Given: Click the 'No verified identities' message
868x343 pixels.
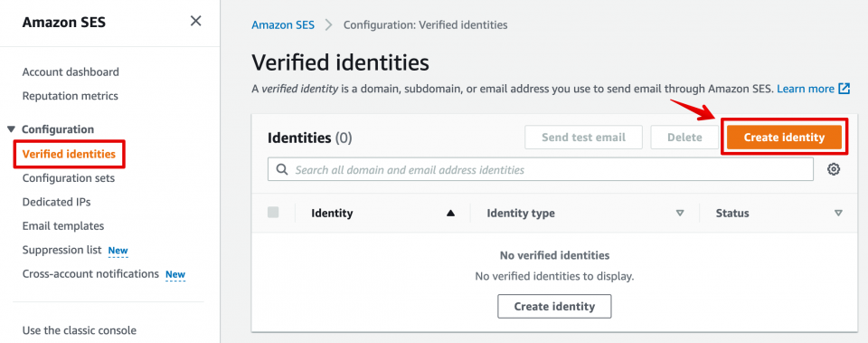Looking at the screenshot, I should click(x=554, y=255).
